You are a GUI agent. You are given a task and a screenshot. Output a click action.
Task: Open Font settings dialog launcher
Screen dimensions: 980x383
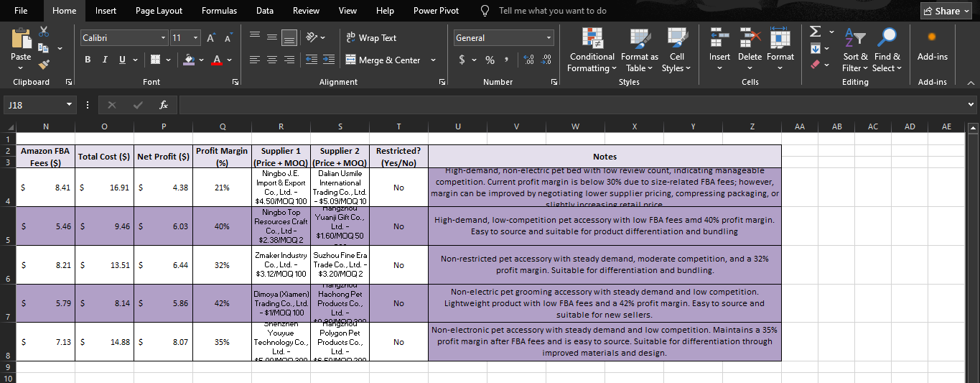pos(235,83)
